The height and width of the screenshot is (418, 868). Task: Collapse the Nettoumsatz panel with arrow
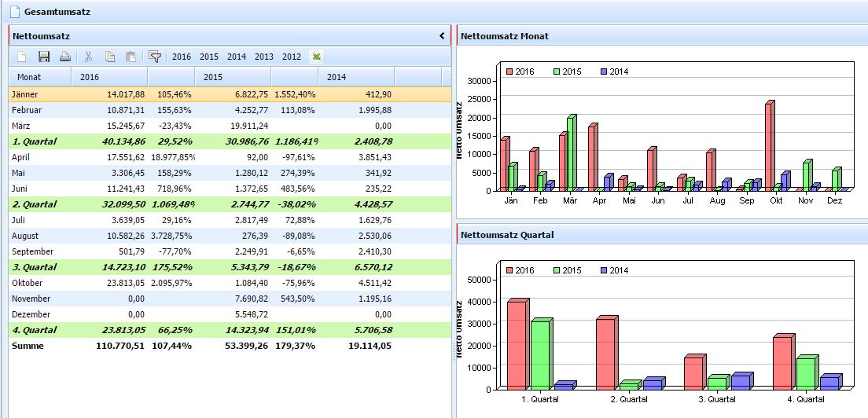(x=442, y=36)
